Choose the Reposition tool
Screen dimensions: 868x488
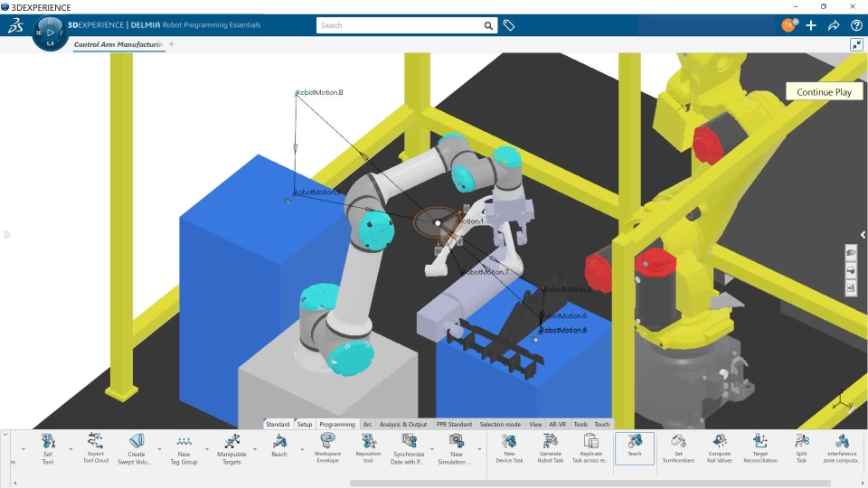(368, 449)
